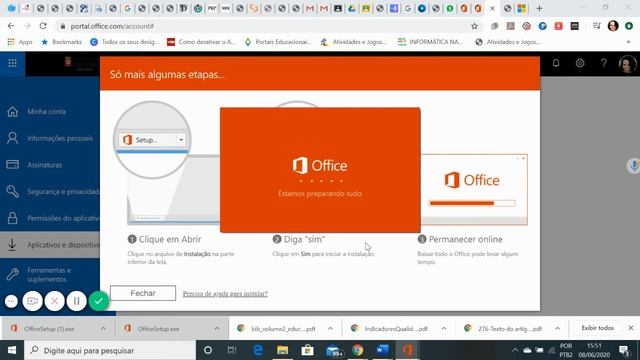Open the Bookmarks folder
Screen dimensions: 640x360
(61, 42)
